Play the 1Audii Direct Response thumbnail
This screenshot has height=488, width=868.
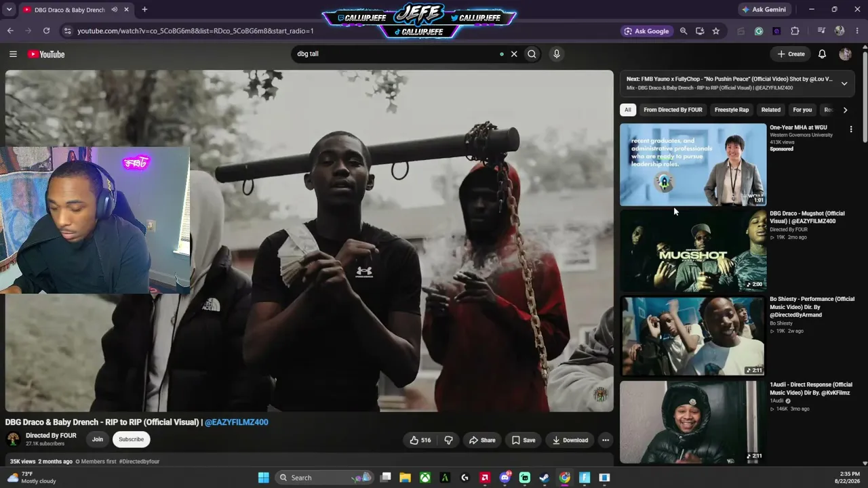click(x=693, y=422)
